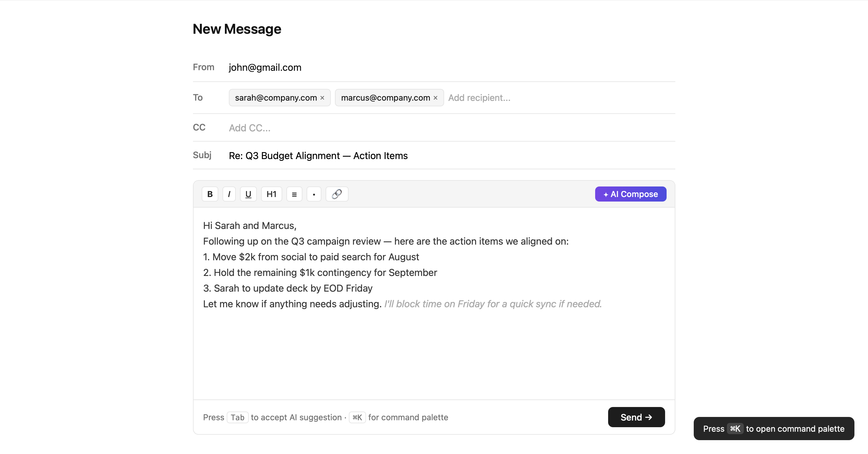Toggle bold formatting
Image resolution: width=868 pixels, height=454 pixels.
click(x=210, y=194)
